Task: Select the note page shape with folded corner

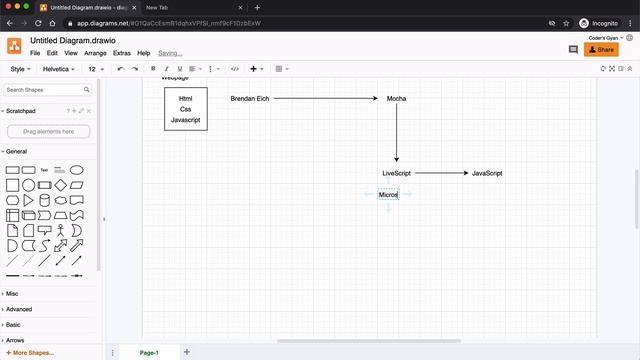Action: pos(12,231)
